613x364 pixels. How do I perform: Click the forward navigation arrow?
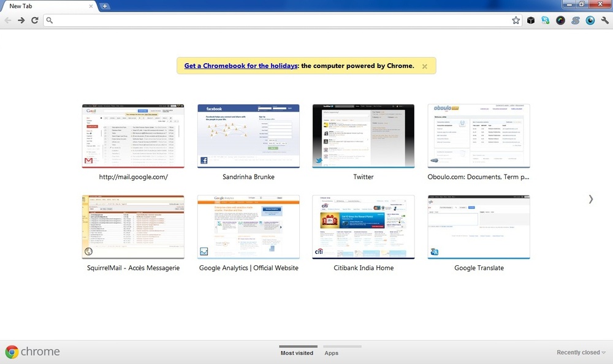pyautogui.click(x=21, y=20)
